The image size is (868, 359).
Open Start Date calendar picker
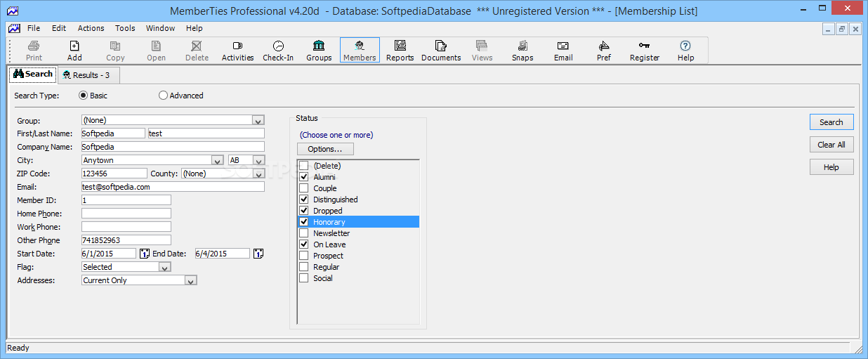[x=145, y=254]
